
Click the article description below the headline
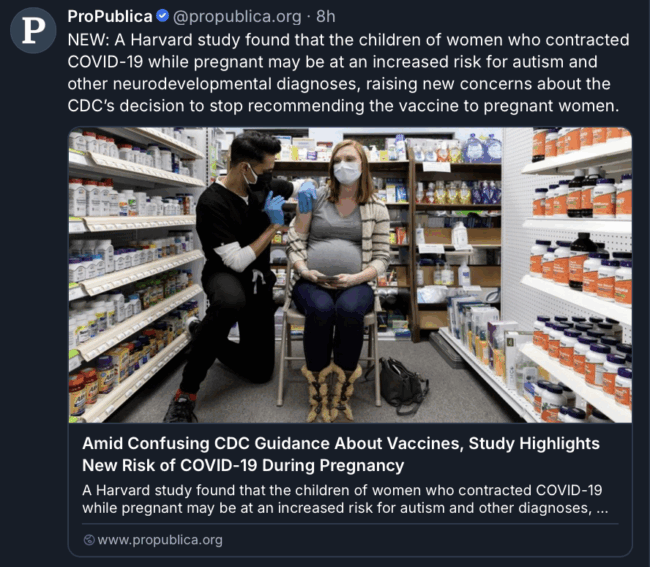tap(345, 499)
